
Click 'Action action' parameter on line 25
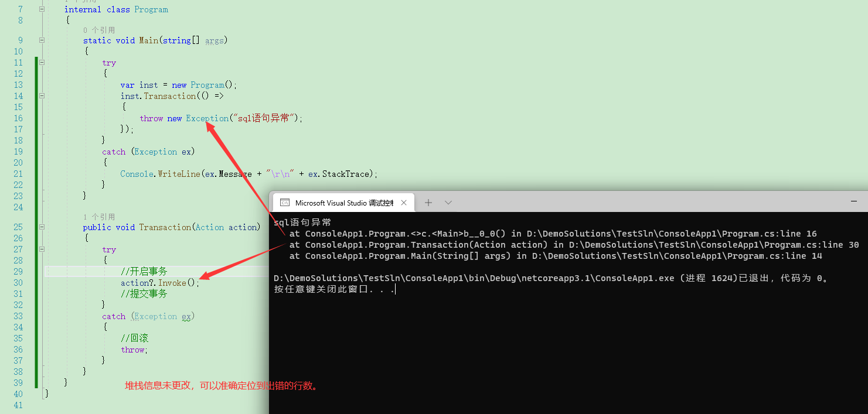point(227,227)
